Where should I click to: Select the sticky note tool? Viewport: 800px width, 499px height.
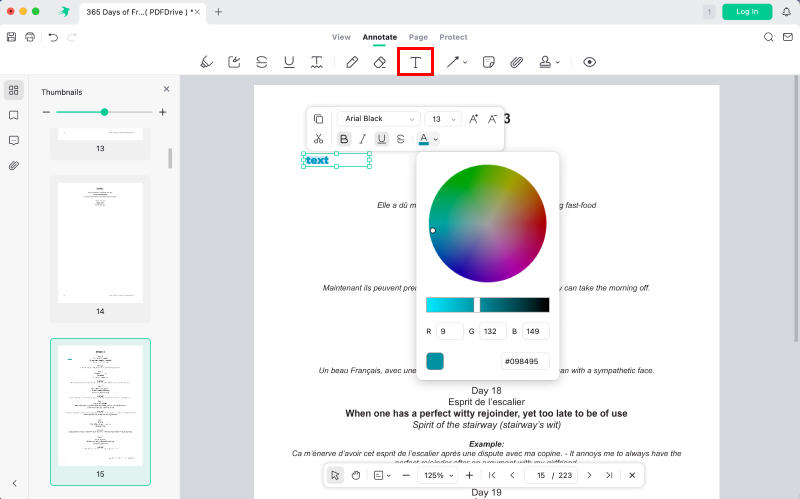tap(489, 62)
